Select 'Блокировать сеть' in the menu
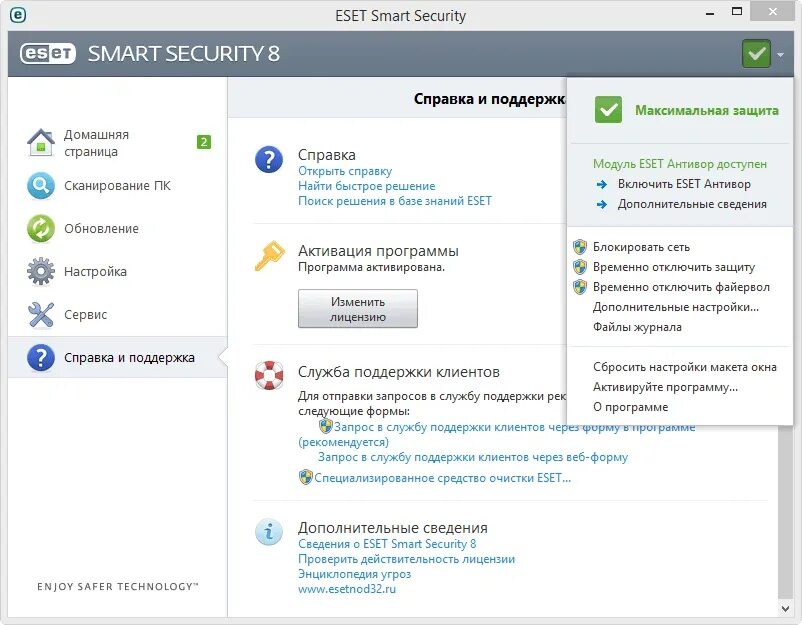802x625 pixels. [x=641, y=247]
